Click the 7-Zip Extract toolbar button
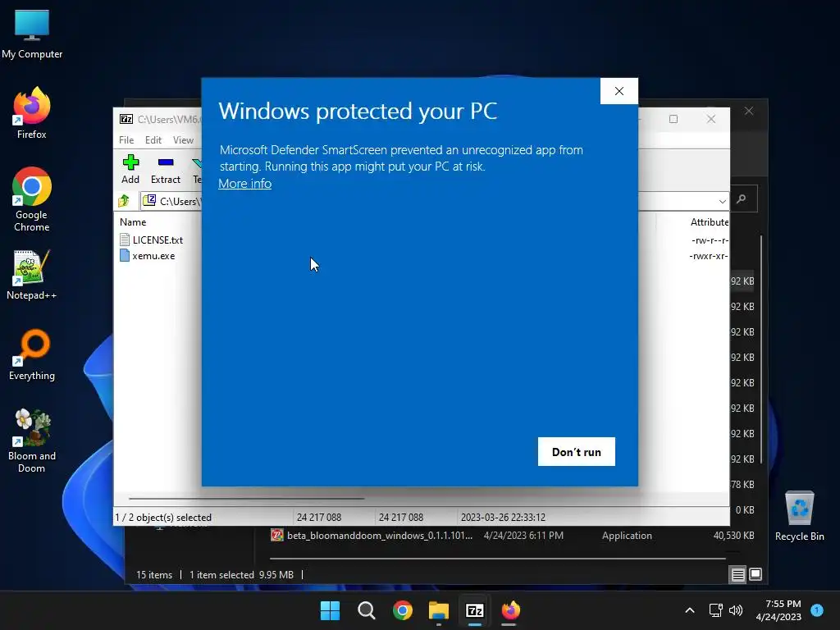Image resolution: width=840 pixels, height=630 pixels. click(166, 169)
